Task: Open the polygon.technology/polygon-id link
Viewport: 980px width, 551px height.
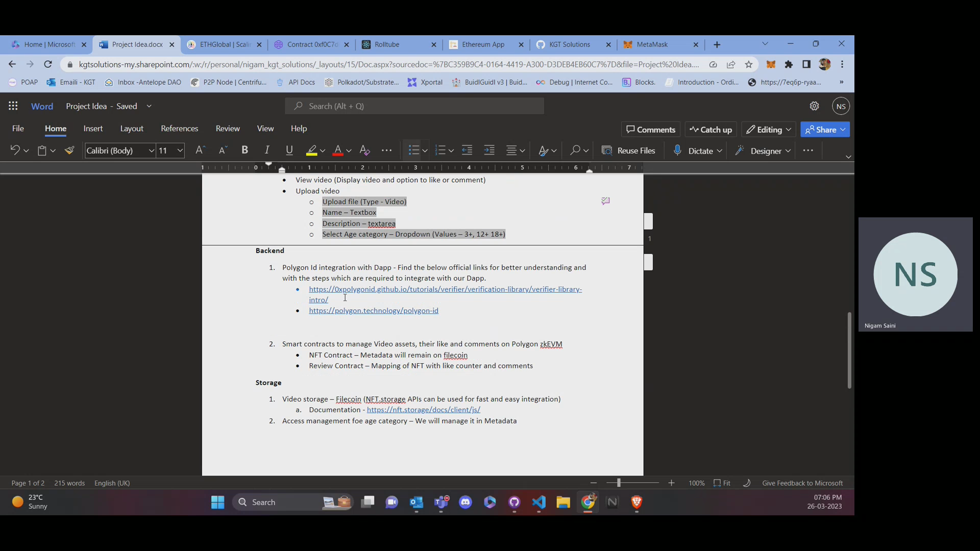Action: [x=374, y=311]
